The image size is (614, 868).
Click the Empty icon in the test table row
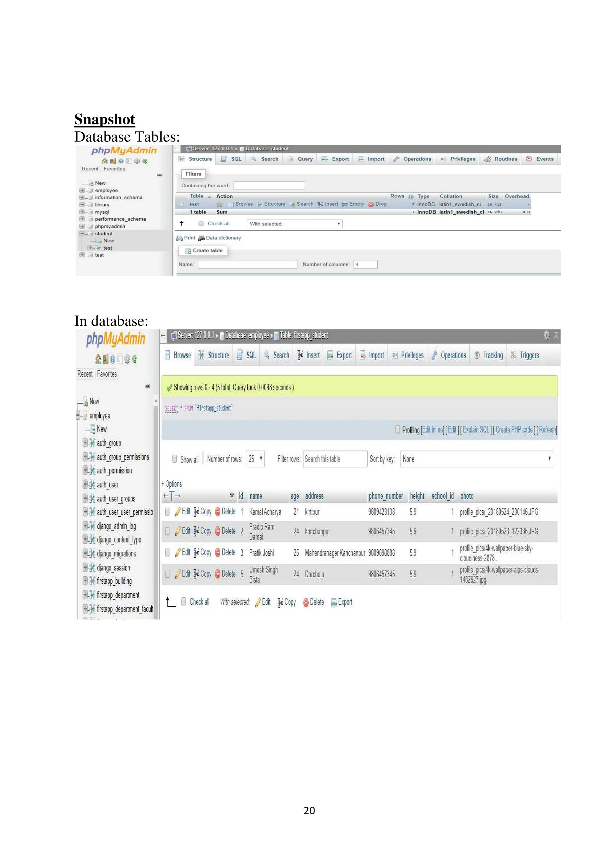point(344,204)
